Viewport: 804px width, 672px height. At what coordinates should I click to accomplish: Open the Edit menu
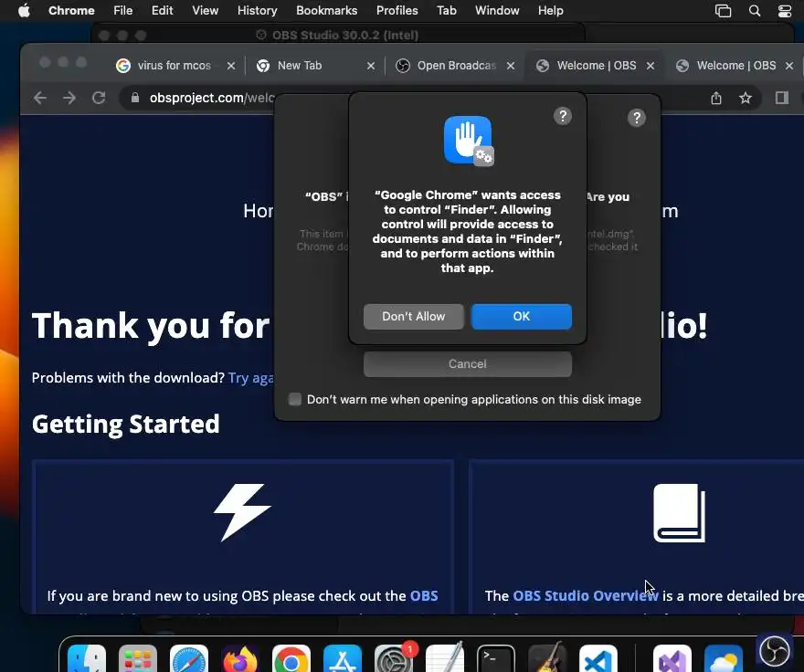tap(162, 10)
